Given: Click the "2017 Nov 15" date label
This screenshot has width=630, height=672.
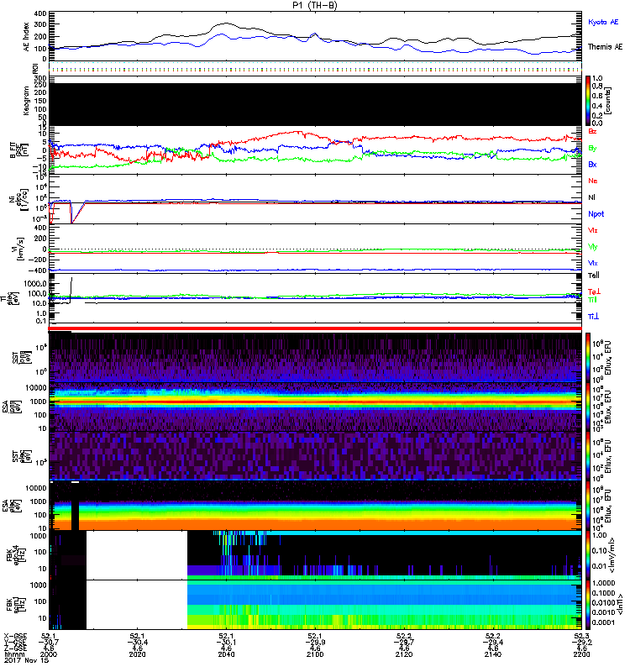Looking at the screenshot, I should click(25, 660).
